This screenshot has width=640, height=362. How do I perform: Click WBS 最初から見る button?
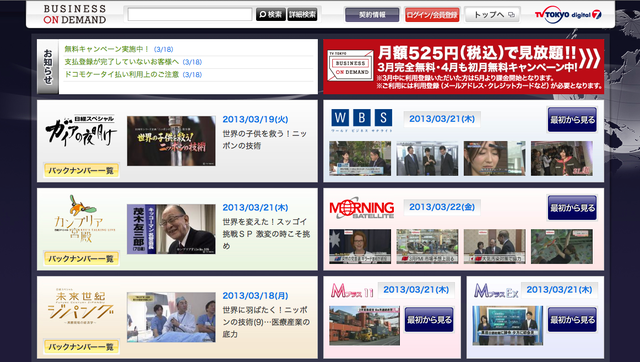coord(572,120)
